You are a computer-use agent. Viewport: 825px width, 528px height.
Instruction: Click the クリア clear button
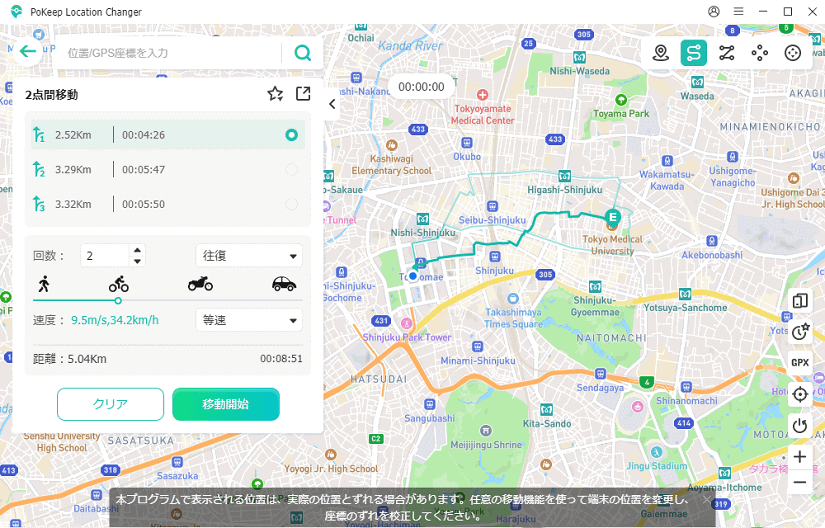tap(110, 404)
